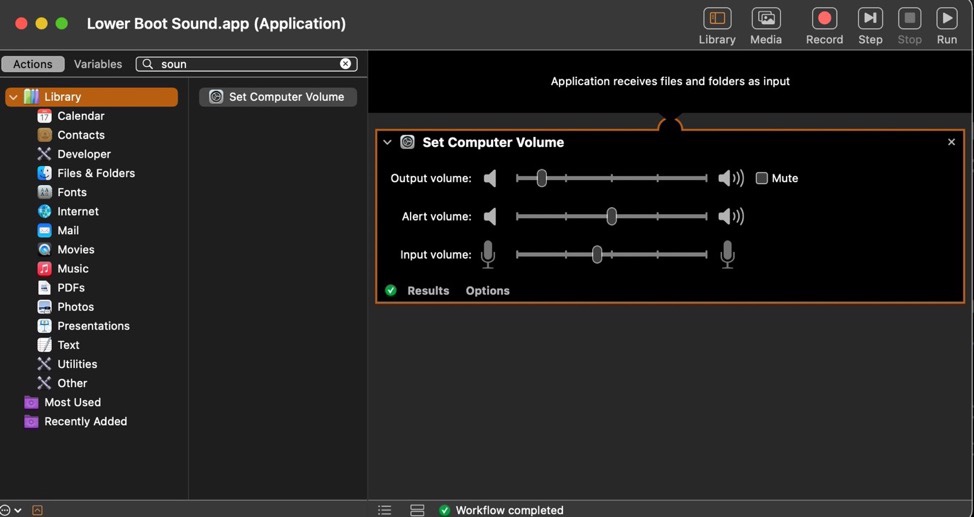Show Results of the action
The image size is (974, 517).
(428, 291)
